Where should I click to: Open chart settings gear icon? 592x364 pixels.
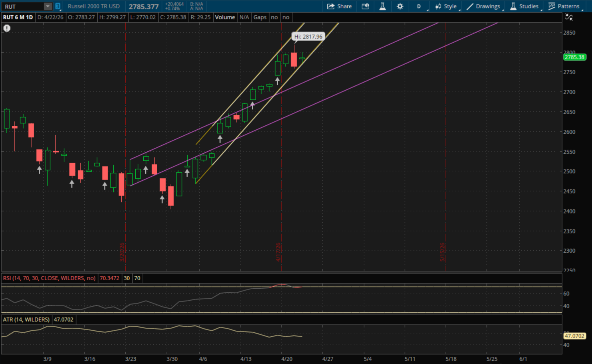point(400,6)
